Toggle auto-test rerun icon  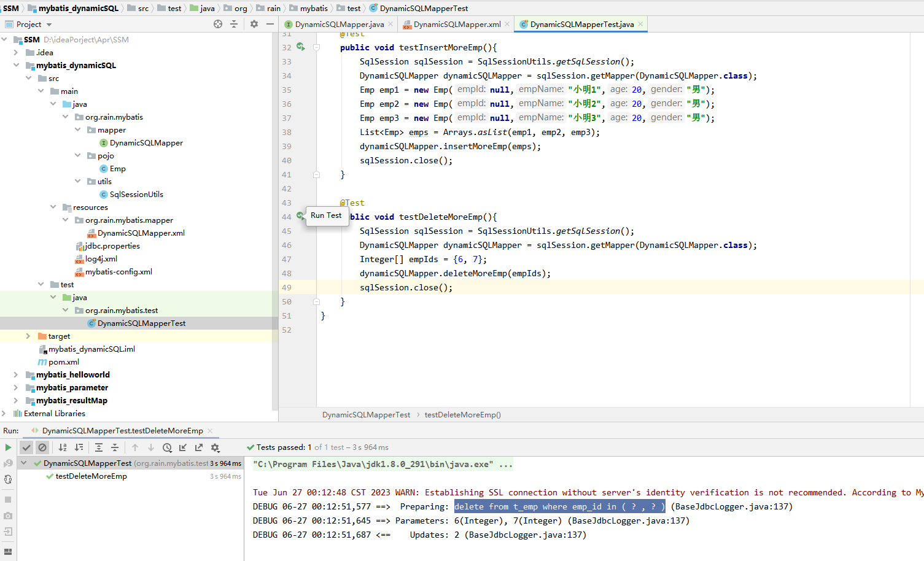(x=8, y=479)
